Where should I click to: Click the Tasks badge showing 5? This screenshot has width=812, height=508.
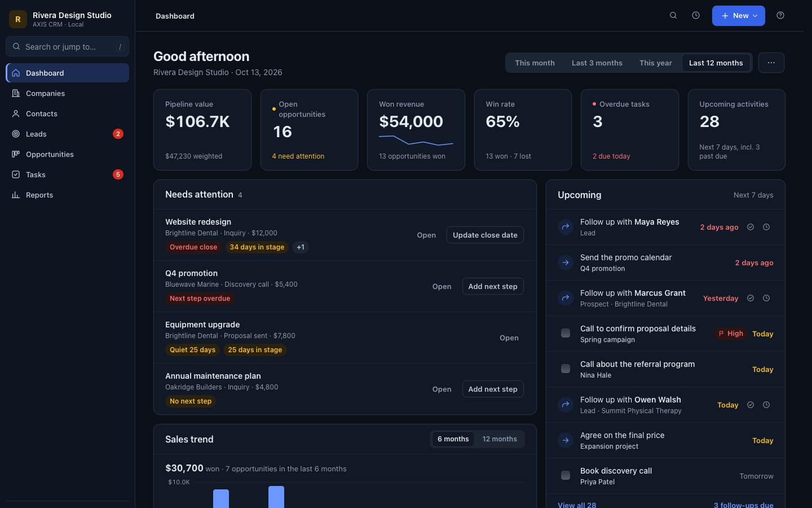pyautogui.click(x=118, y=174)
